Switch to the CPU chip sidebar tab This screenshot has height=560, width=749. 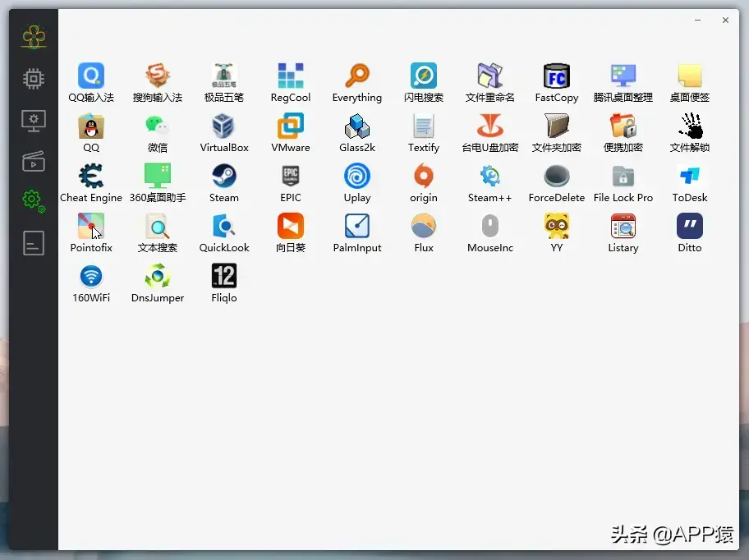pyautogui.click(x=34, y=79)
